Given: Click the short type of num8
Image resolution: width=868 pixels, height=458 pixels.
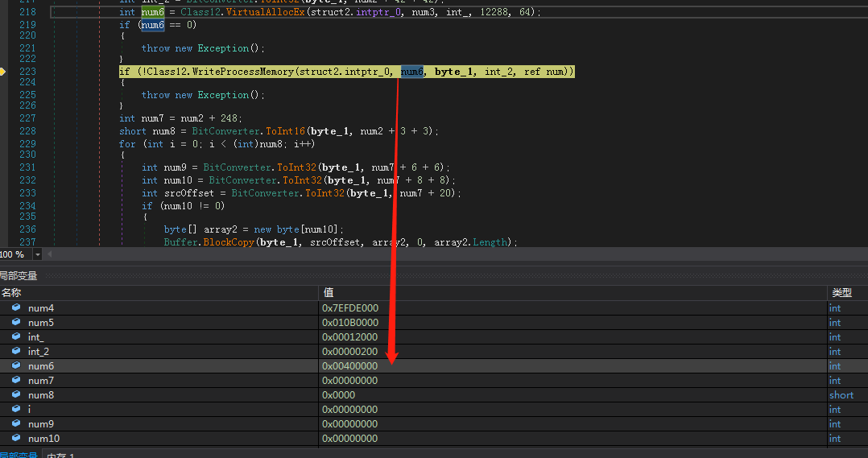Looking at the screenshot, I should click(x=841, y=395).
